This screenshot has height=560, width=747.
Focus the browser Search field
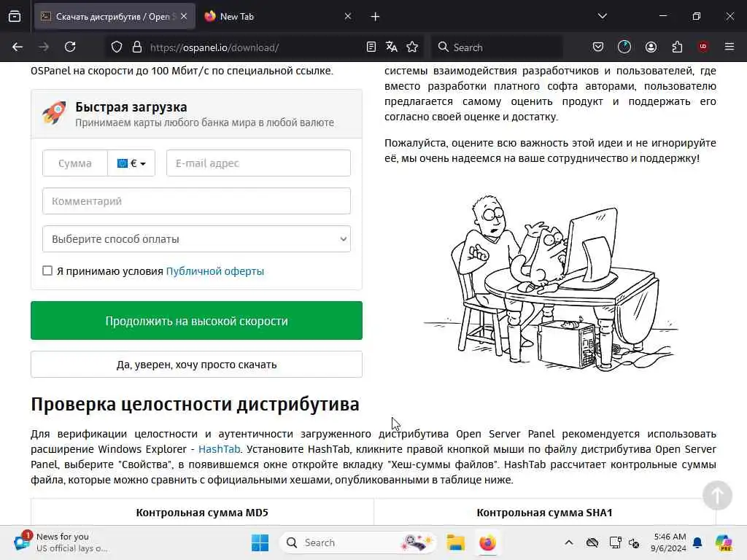tap(497, 47)
